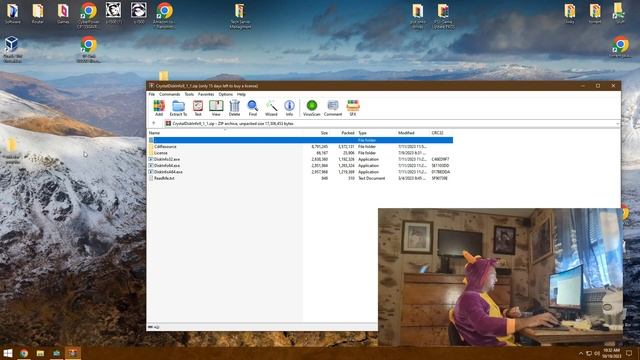The image size is (640, 360).
Task: Click the SFX toolbar icon
Action: coord(353,108)
